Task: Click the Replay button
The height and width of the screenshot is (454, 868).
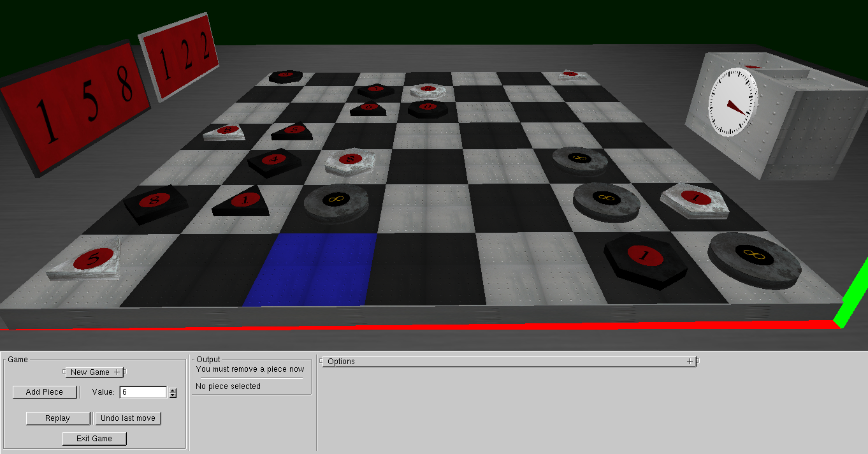Action: [58, 418]
